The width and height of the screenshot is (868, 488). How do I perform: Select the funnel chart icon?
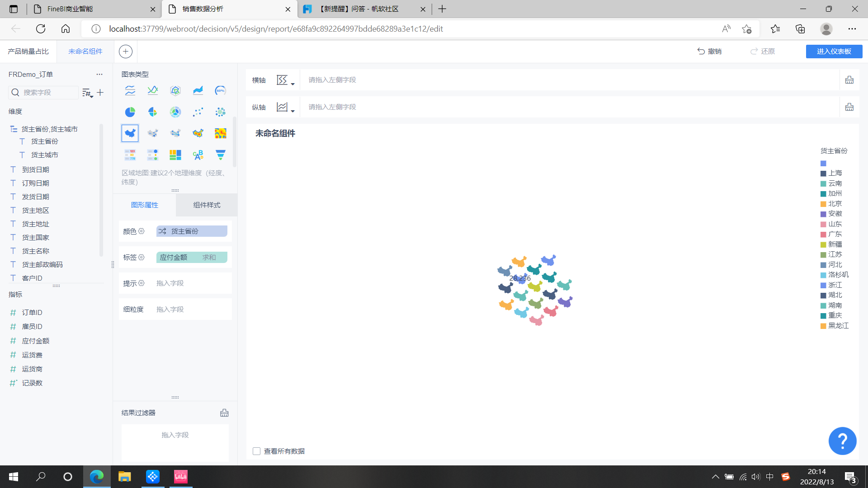(221, 155)
